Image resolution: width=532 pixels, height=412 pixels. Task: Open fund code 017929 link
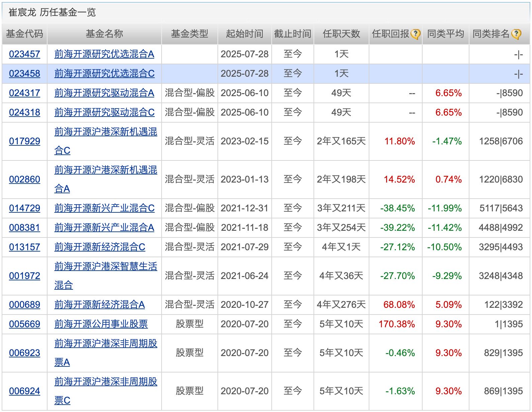(24, 141)
